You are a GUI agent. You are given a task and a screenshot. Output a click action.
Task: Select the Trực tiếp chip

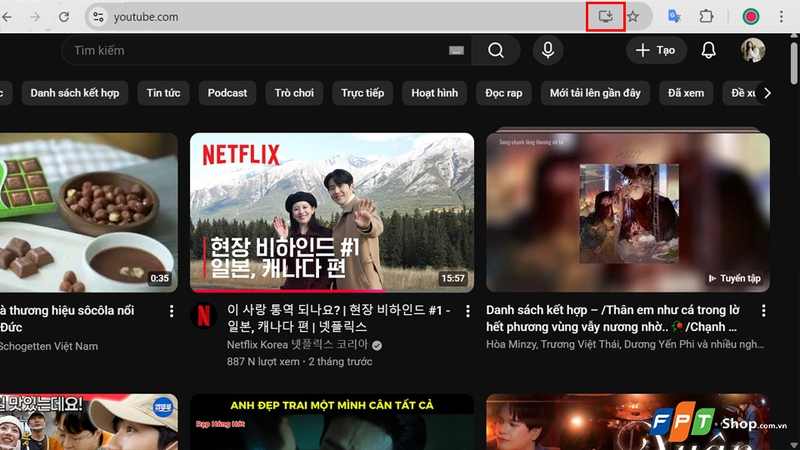(x=362, y=93)
